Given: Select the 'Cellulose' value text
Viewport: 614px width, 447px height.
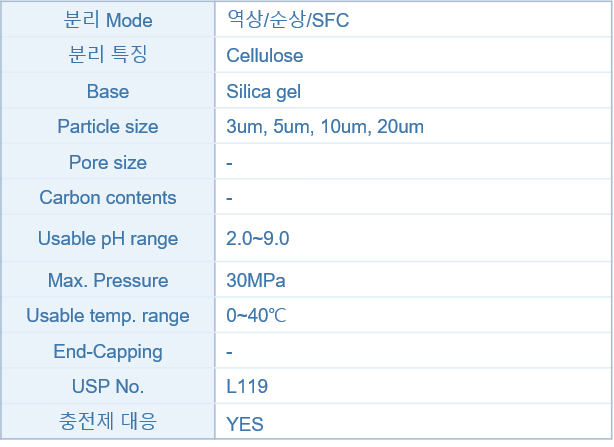Looking at the screenshot, I should point(265,55).
